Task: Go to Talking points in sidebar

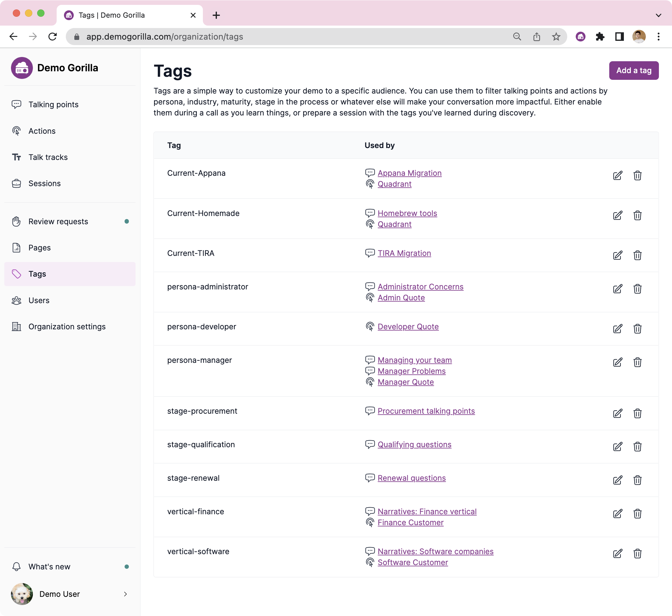Action: [x=53, y=105]
